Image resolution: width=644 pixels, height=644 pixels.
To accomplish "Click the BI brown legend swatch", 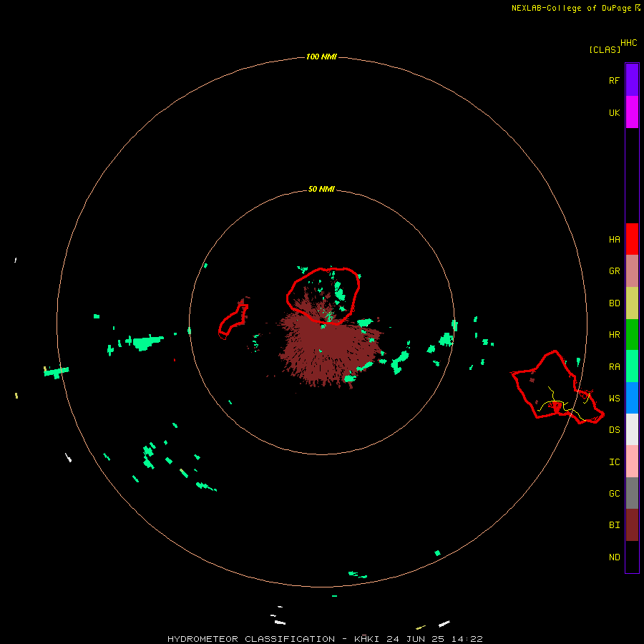I will pyautogui.click(x=632, y=525).
